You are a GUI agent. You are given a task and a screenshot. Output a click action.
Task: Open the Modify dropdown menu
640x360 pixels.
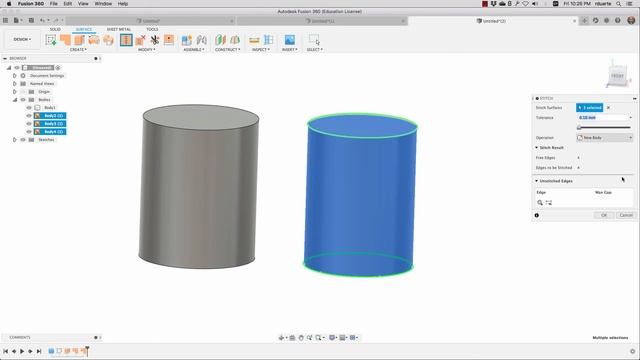[x=147, y=49]
